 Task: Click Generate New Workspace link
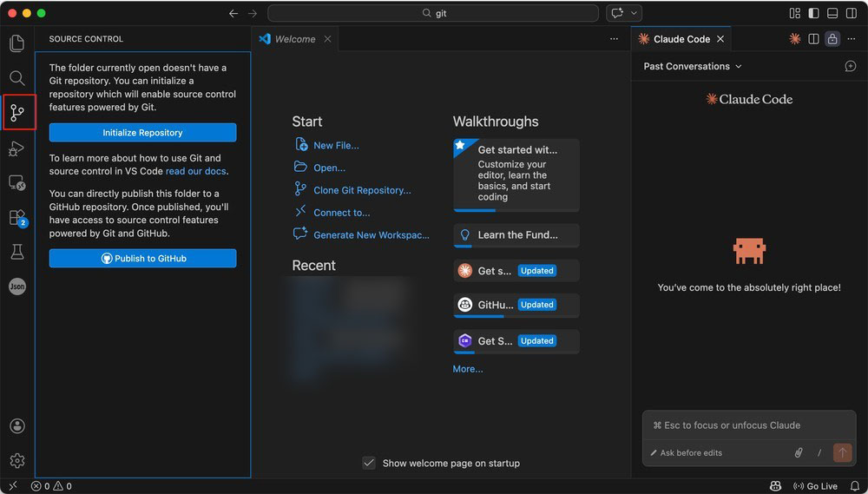(371, 234)
